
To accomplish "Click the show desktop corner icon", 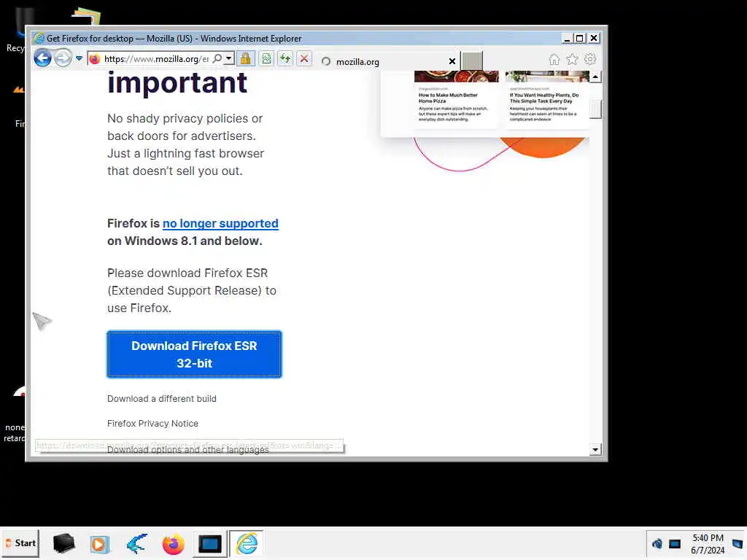I will (x=738, y=544).
